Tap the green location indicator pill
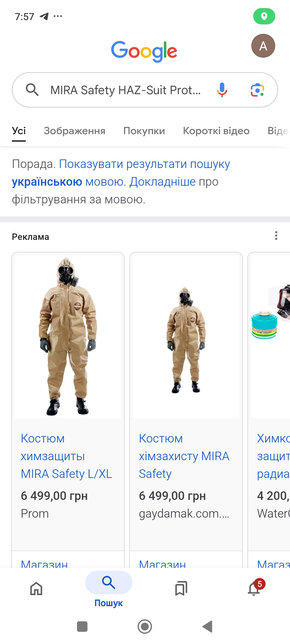The width and height of the screenshot is (290, 644). pos(264,16)
